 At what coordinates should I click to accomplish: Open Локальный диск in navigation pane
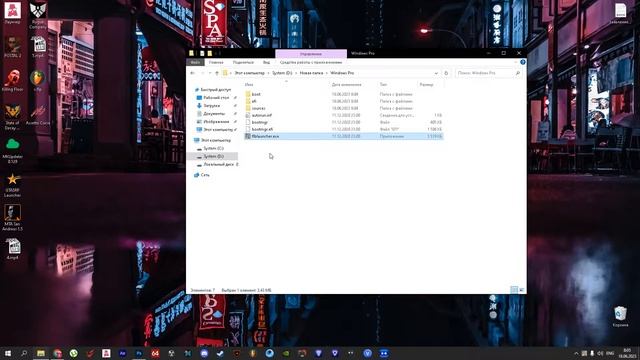(x=218, y=164)
